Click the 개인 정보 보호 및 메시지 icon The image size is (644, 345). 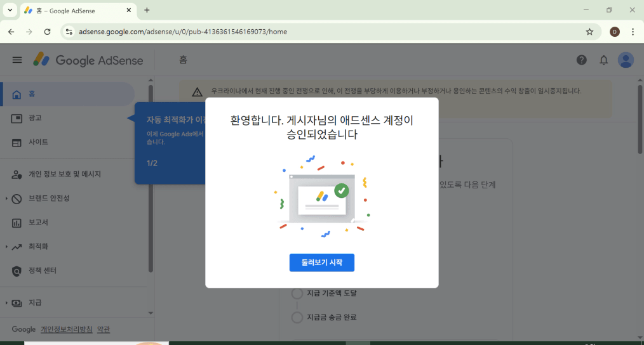click(x=17, y=174)
